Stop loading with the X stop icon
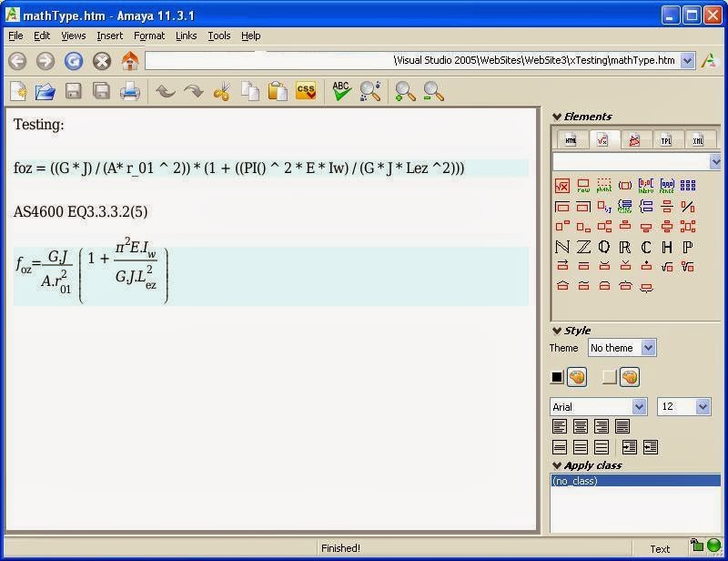This screenshot has width=728, height=561. tap(102, 61)
